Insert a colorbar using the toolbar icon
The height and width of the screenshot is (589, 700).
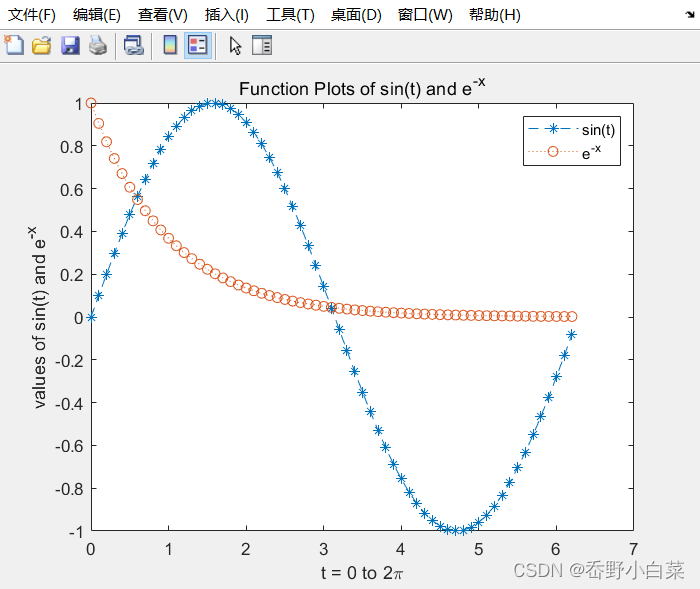[170, 45]
